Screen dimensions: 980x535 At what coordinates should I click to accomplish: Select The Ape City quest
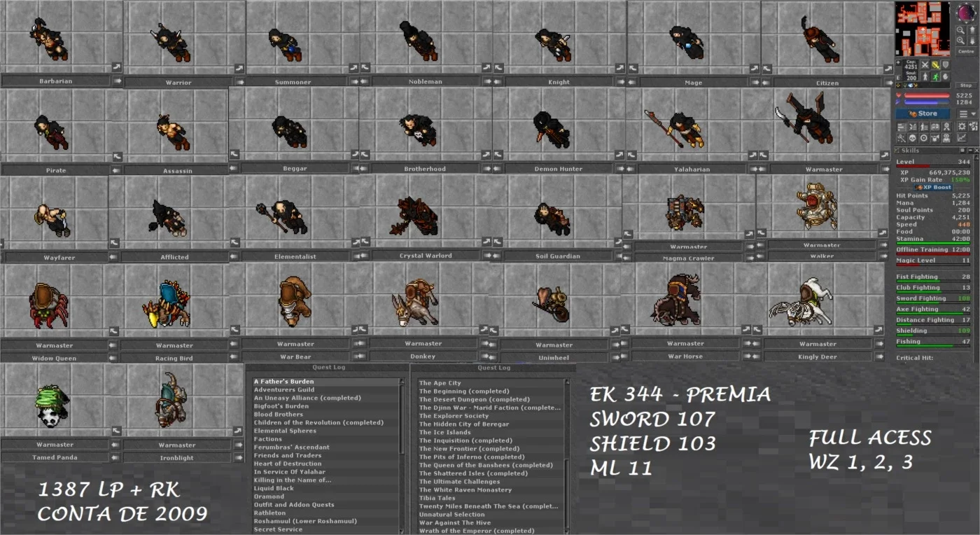point(491,383)
